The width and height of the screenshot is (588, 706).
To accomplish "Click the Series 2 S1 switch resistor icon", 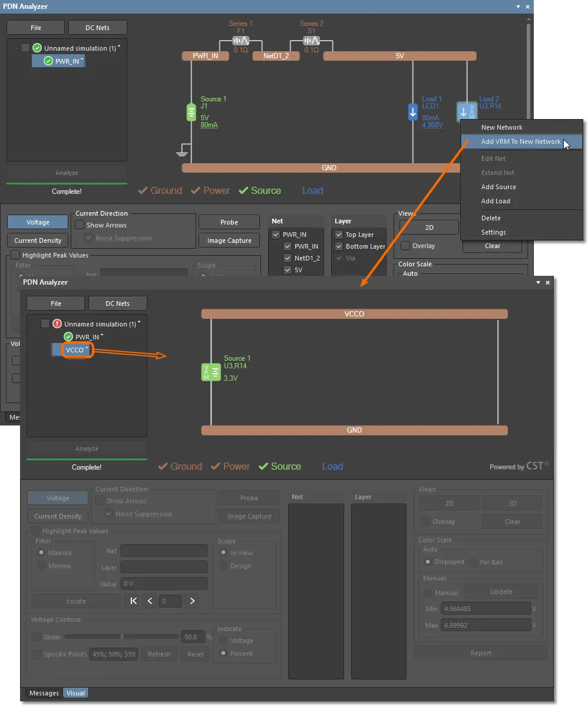I will (x=312, y=41).
